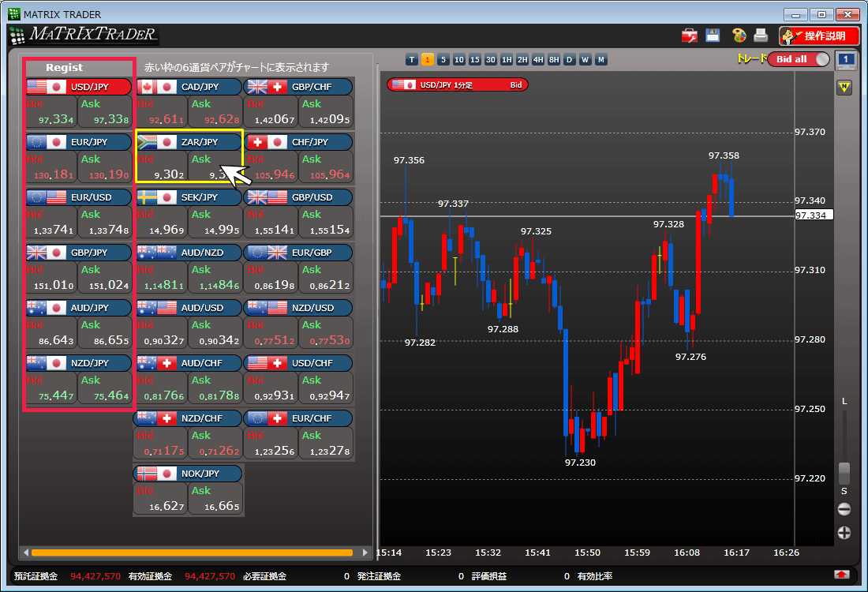
Task: Click the minus zoom-out icon
Action: tap(844, 509)
